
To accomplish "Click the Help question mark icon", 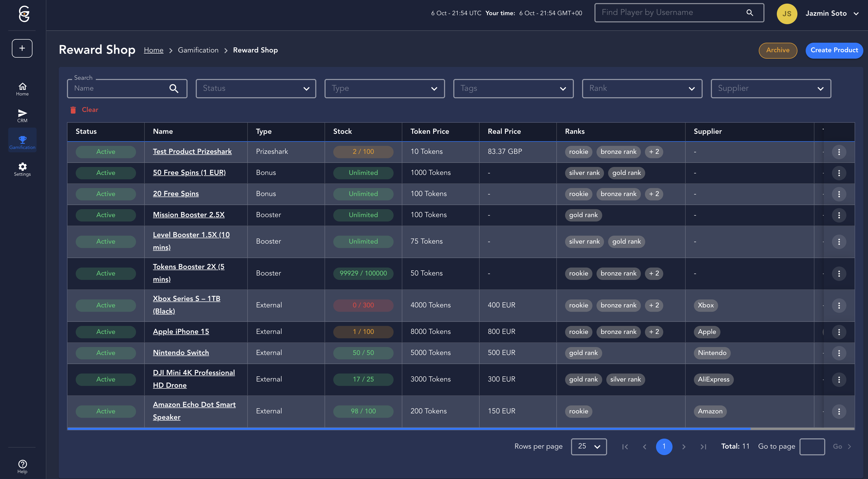I will (x=22, y=464).
